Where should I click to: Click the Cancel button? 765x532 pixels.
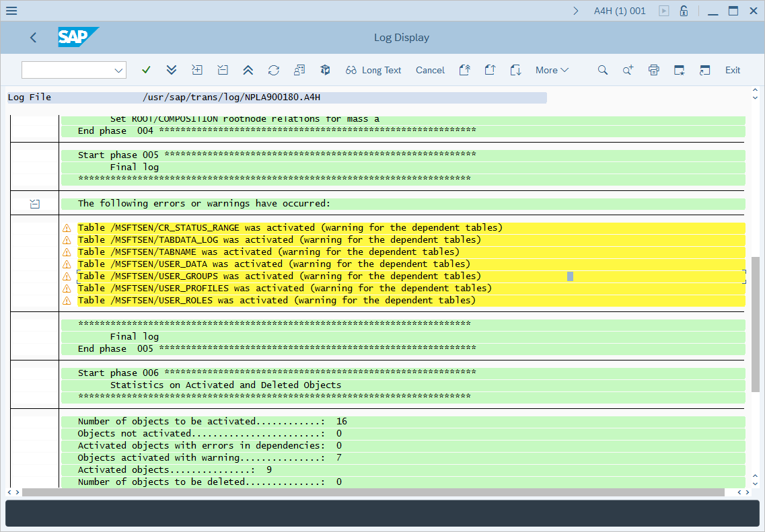pos(430,70)
